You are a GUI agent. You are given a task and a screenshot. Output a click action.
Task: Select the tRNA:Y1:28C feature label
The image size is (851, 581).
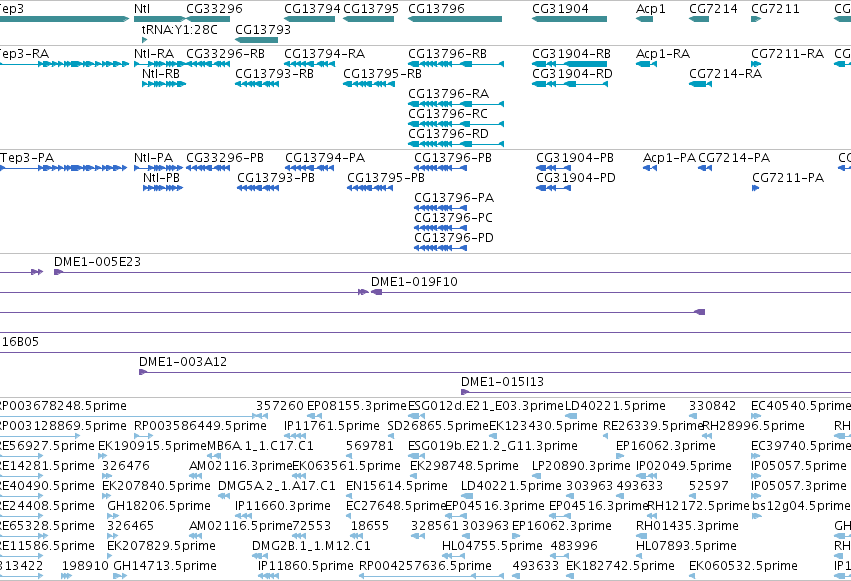point(179,30)
